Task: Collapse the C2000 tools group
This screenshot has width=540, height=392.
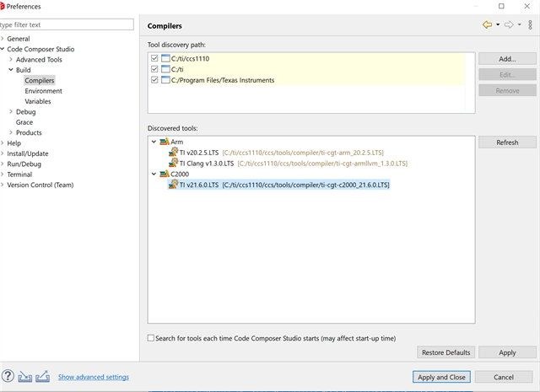Action: (154, 174)
